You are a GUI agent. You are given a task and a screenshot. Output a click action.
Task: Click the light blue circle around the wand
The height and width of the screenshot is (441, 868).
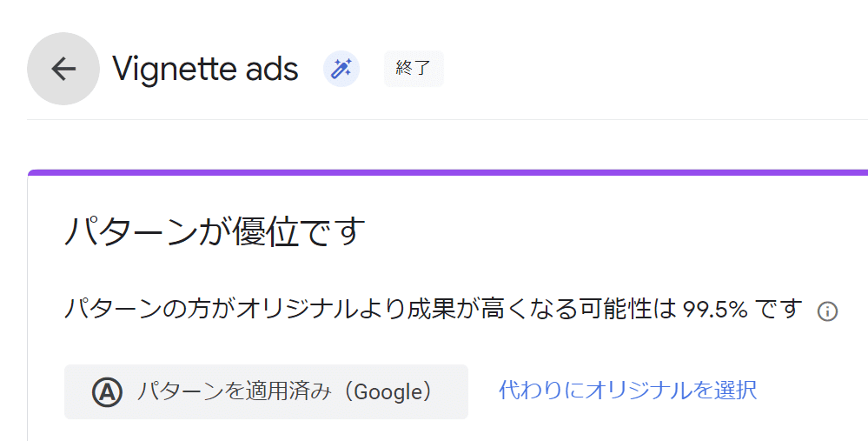341,69
